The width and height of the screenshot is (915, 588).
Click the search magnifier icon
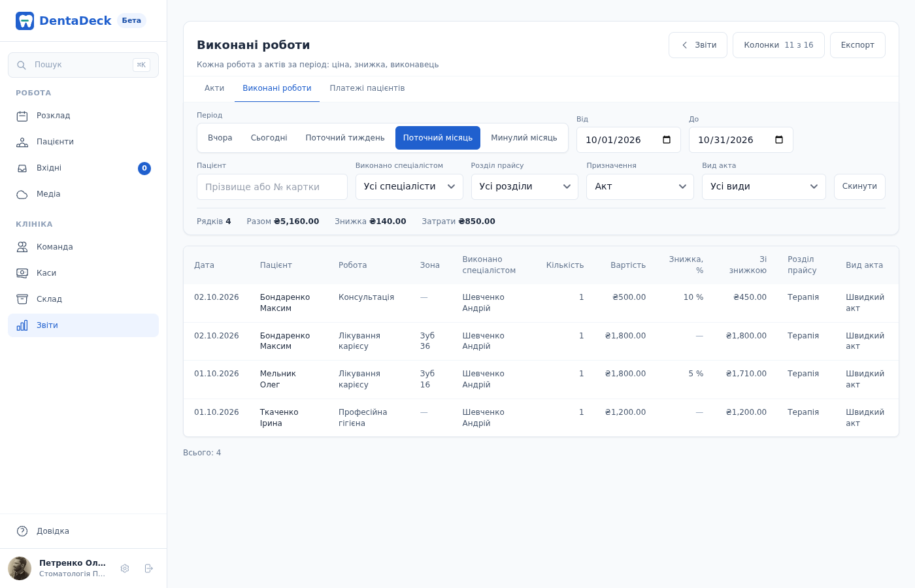point(22,65)
